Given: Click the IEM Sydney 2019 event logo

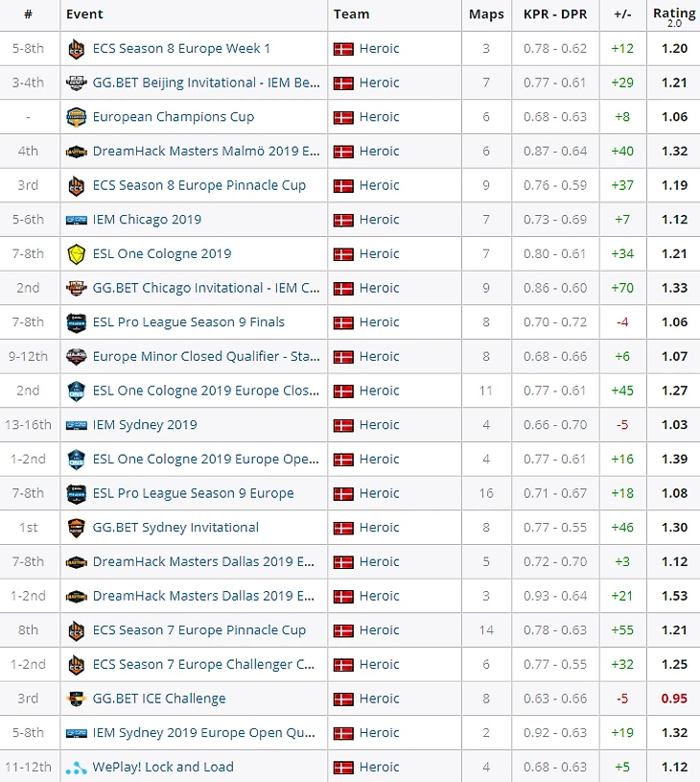Looking at the screenshot, I should [77, 425].
